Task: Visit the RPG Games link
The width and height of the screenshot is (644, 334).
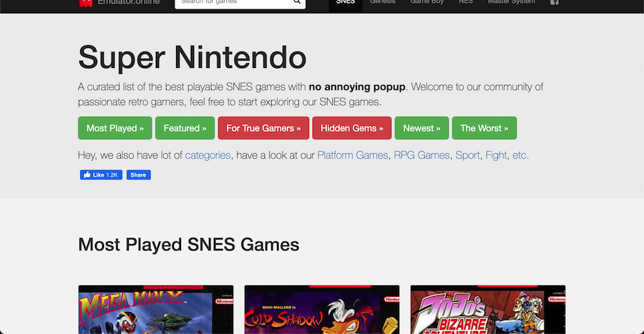Action: [x=421, y=155]
